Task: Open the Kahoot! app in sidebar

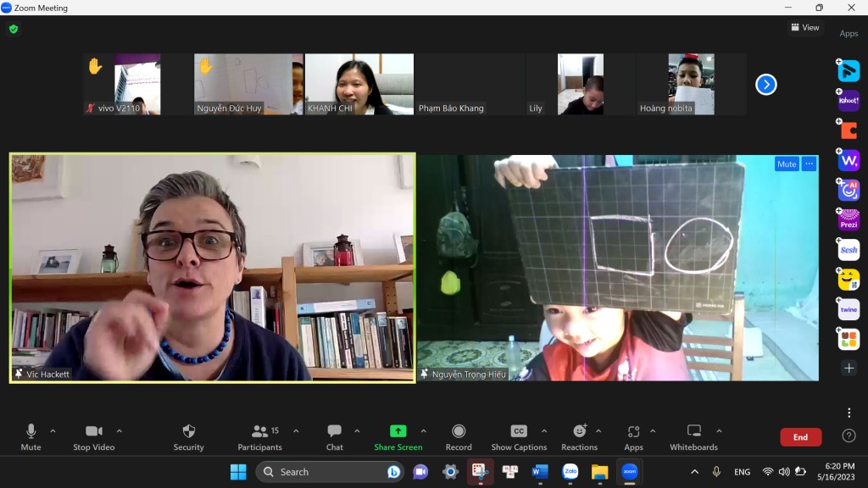Action: [x=849, y=101]
